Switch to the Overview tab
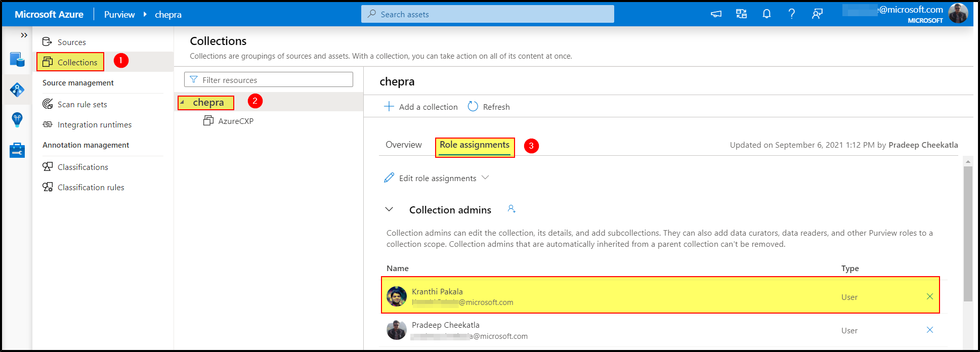This screenshot has width=980, height=352. tap(404, 145)
